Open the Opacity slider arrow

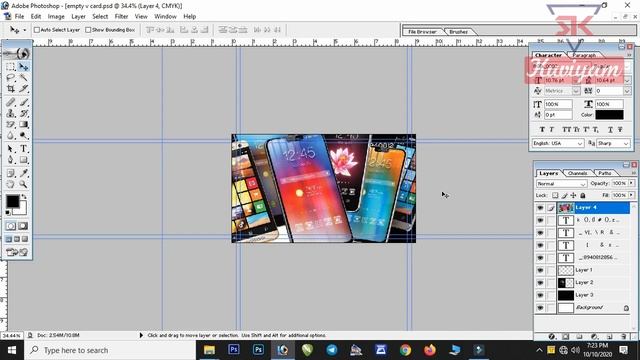click(x=632, y=183)
